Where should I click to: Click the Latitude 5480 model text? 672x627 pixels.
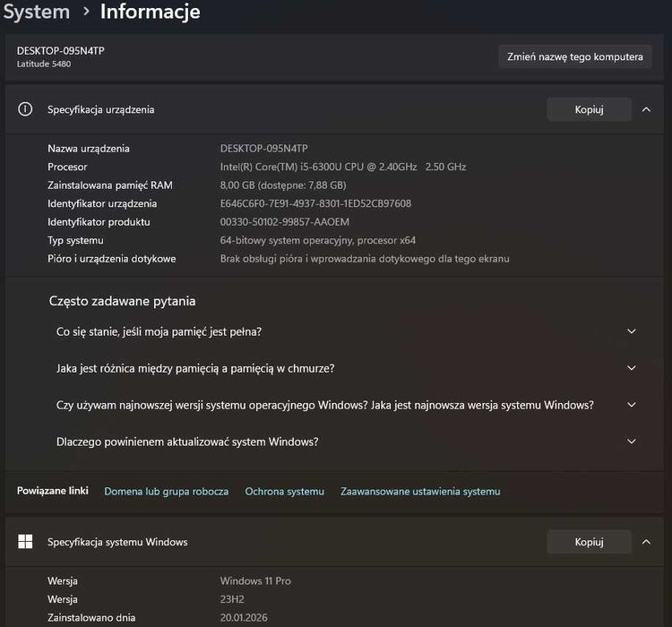pyautogui.click(x=44, y=64)
